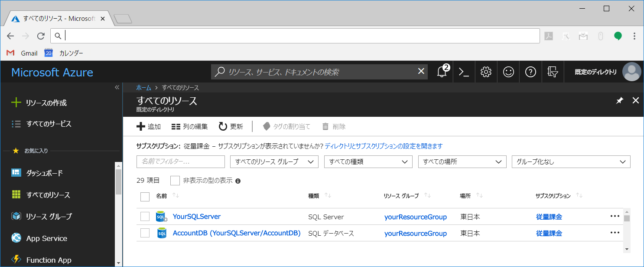Open the すべての場所 filter dropdown

[462, 162]
